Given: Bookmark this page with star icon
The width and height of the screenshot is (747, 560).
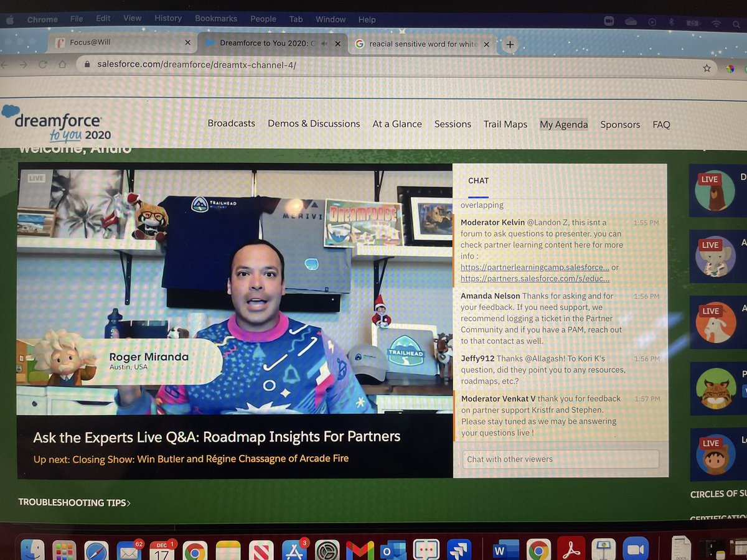Looking at the screenshot, I should (x=707, y=68).
